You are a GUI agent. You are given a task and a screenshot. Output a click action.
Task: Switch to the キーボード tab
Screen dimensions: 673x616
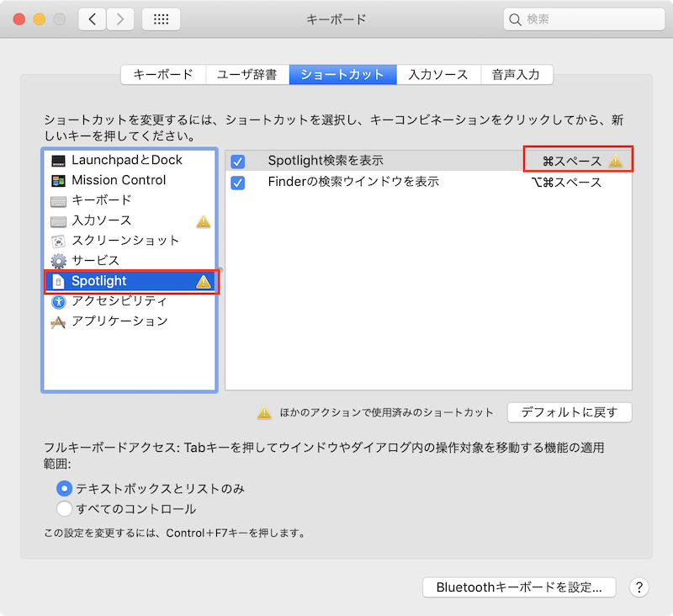(163, 74)
